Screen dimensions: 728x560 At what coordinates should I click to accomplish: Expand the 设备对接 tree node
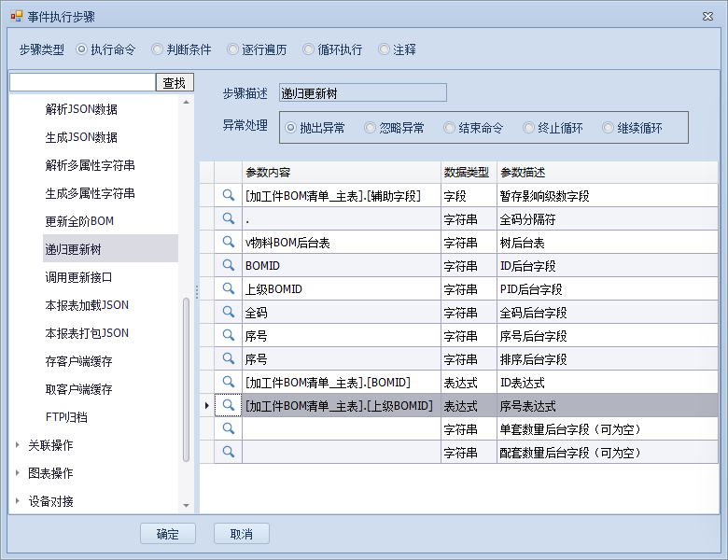(18, 501)
